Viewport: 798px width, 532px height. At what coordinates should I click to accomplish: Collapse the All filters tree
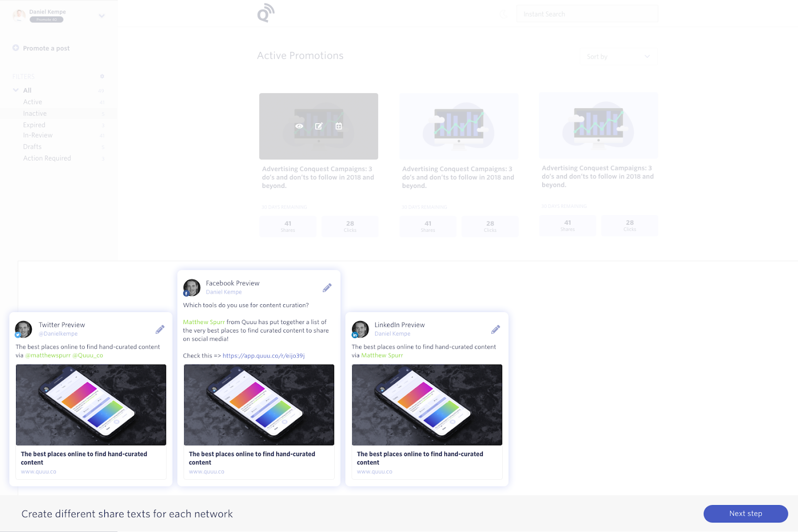(x=16, y=90)
